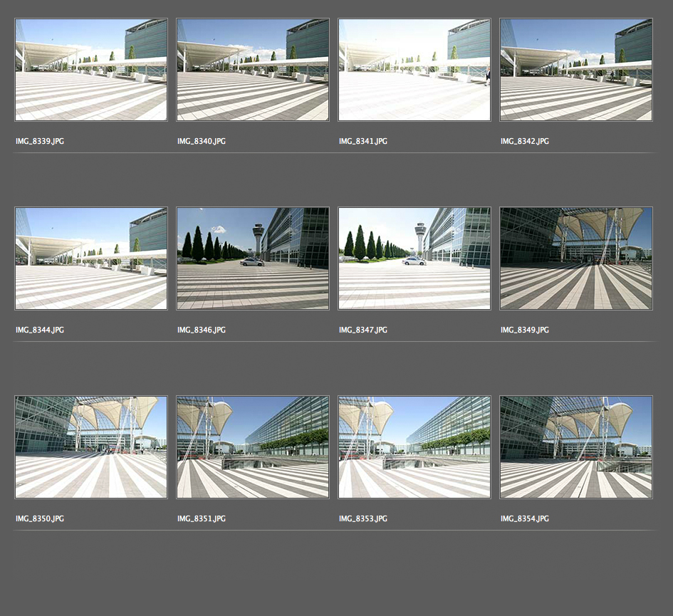Select the IMG_8350.JPG thumbnail
The height and width of the screenshot is (616, 673).
click(x=91, y=447)
